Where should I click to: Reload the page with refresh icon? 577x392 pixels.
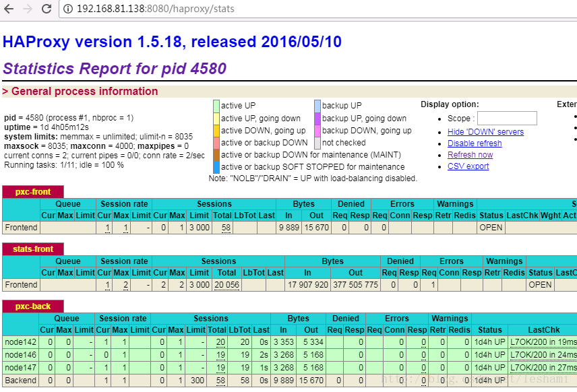(x=47, y=9)
